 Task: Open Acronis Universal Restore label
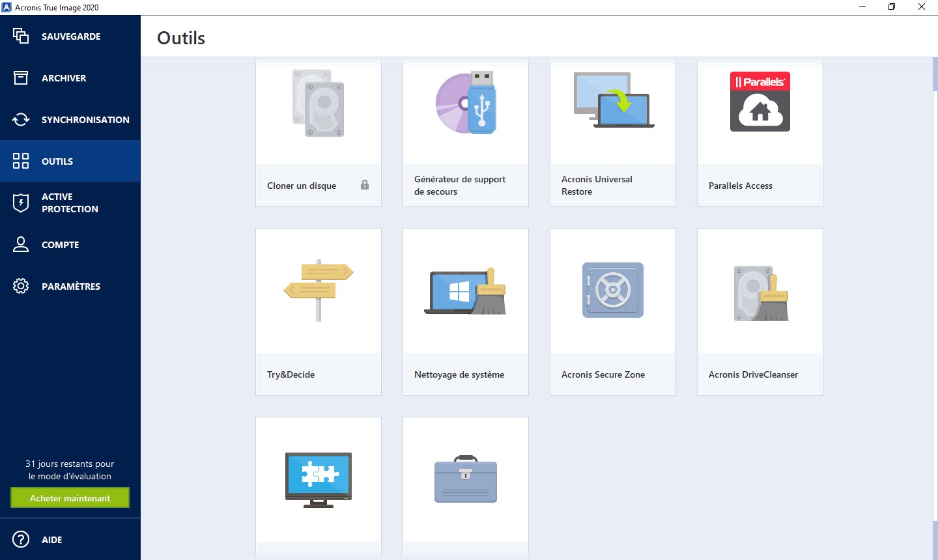(x=597, y=186)
